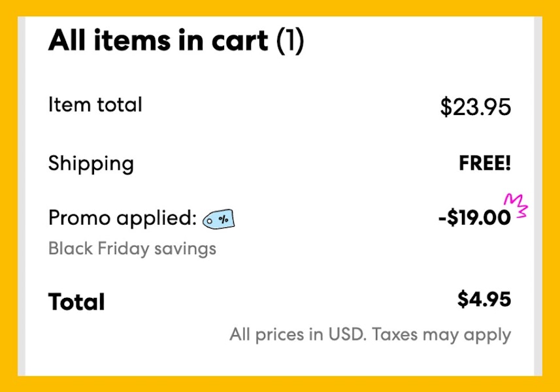
Task: Click the All items in cart heading
Action: coord(176,41)
